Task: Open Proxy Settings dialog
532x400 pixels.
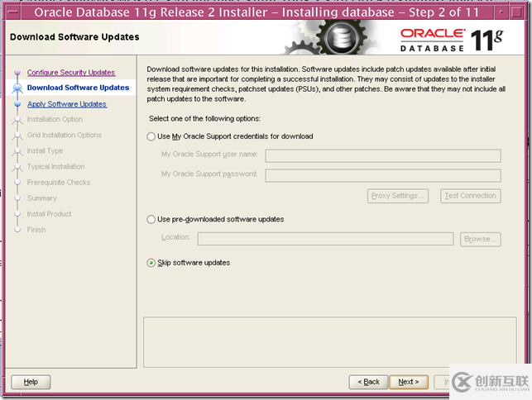Action: click(x=398, y=196)
